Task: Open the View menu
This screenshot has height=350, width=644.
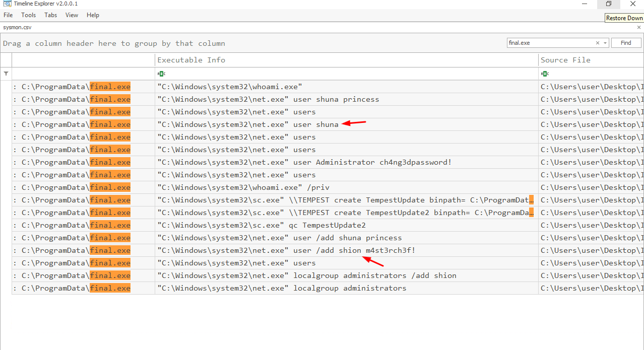Action: point(72,15)
